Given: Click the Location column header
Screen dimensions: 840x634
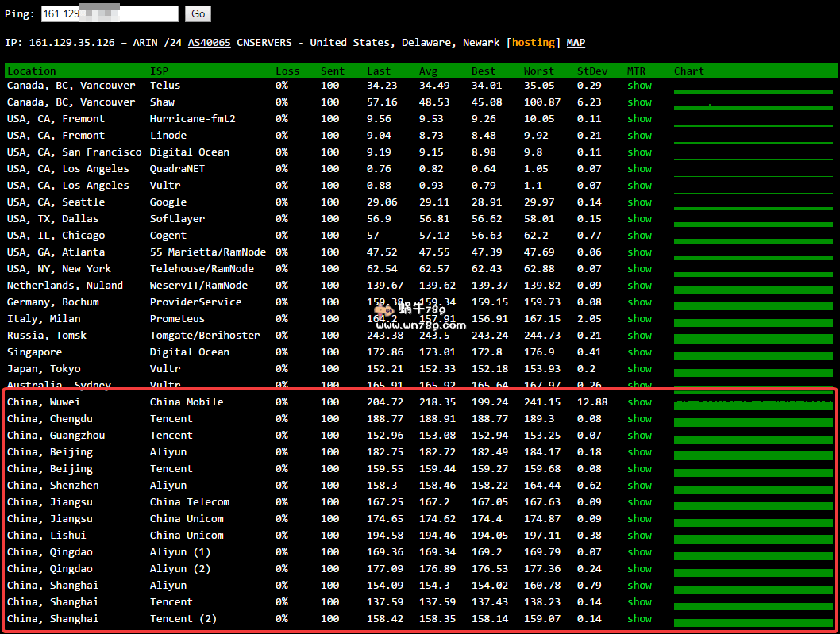Looking at the screenshot, I should (32, 71).
